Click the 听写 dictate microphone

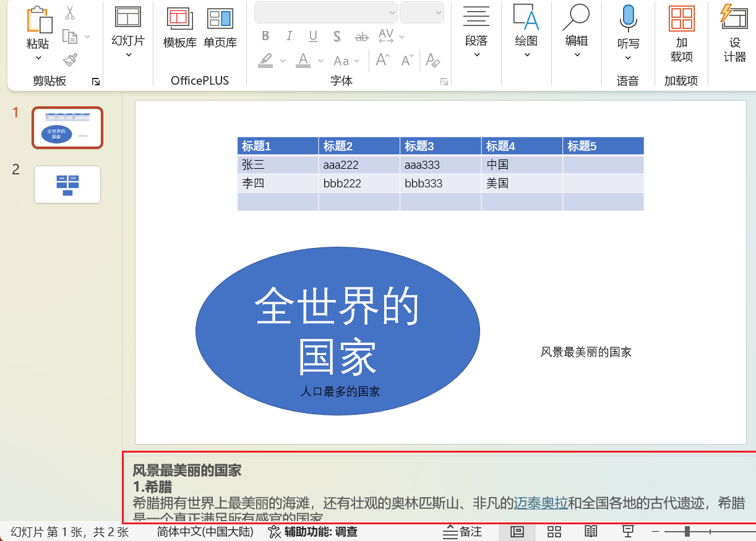[x=628, y=31]
